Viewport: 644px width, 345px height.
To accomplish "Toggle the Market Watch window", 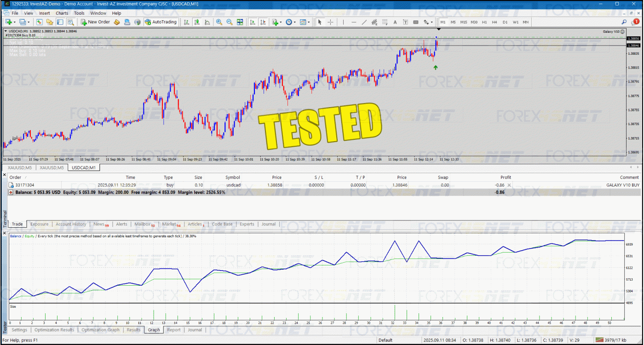I will tap(40, 22).
